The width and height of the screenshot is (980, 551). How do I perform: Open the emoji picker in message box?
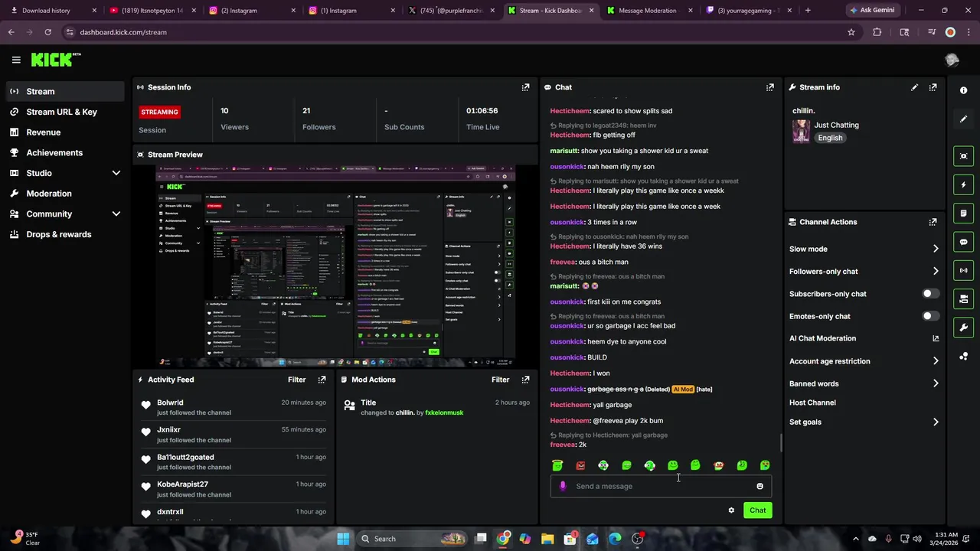759,486
